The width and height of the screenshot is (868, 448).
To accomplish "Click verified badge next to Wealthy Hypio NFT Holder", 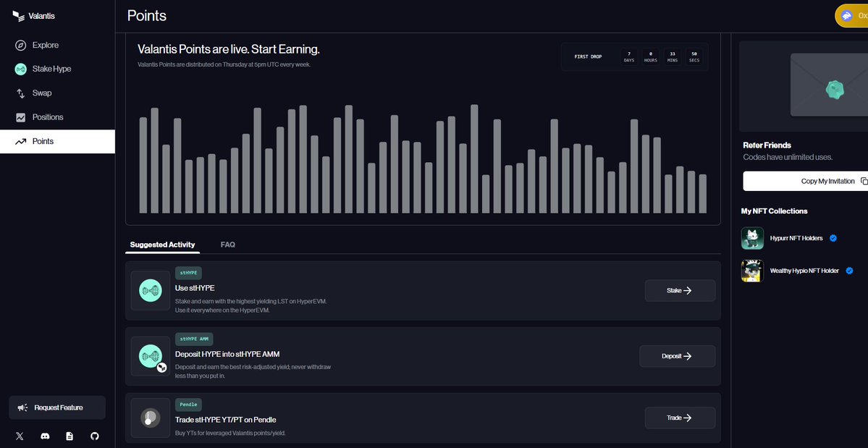I will pyautogui.click(x=850, y=271).
